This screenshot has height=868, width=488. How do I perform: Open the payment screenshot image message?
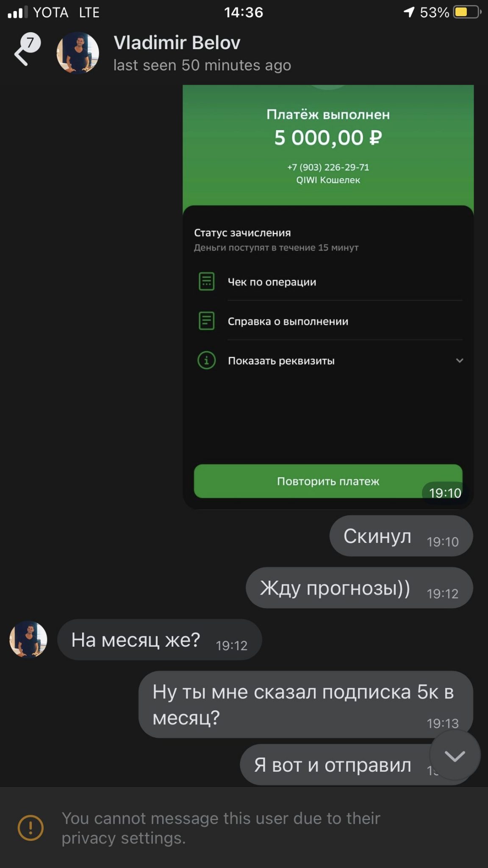(328, 297)
